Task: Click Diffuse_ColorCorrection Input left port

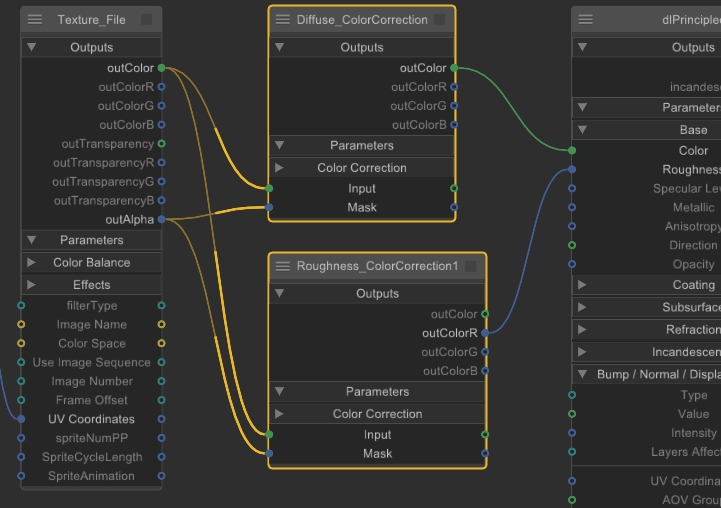Action: (x=269, y=188)
